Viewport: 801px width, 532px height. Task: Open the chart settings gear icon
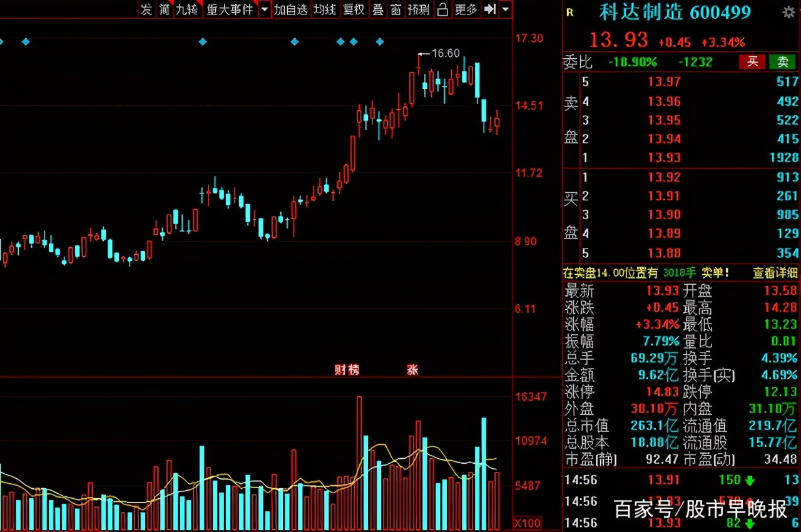click(x=788, y=12)
